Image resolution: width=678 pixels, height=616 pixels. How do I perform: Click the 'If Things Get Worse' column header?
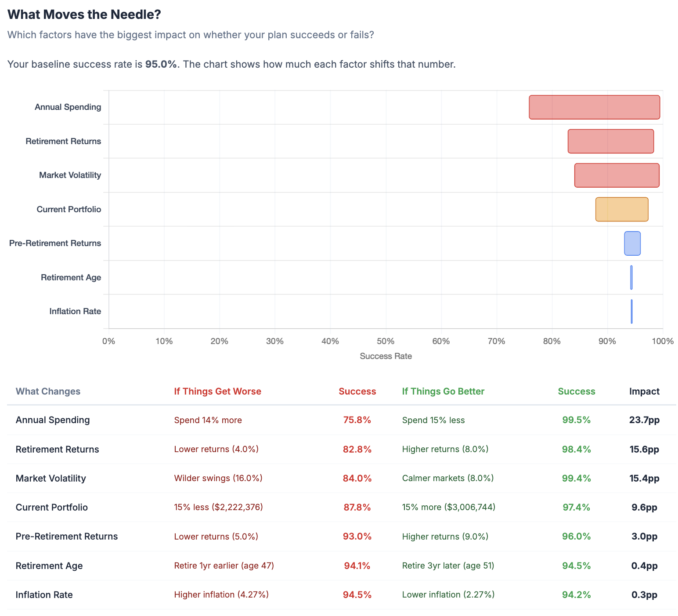click(x=217, y=391)
